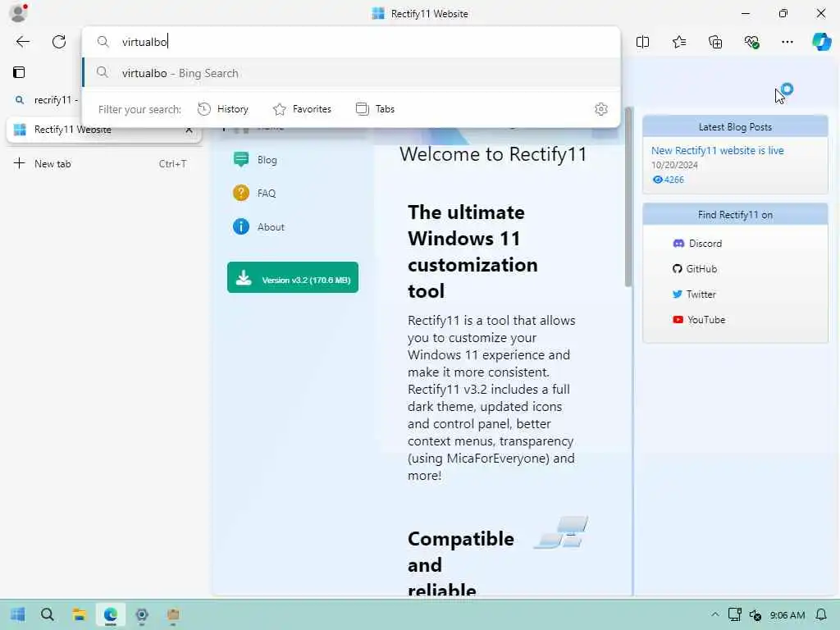Open 'New Rectify11 website is live' post

[717, 151]
